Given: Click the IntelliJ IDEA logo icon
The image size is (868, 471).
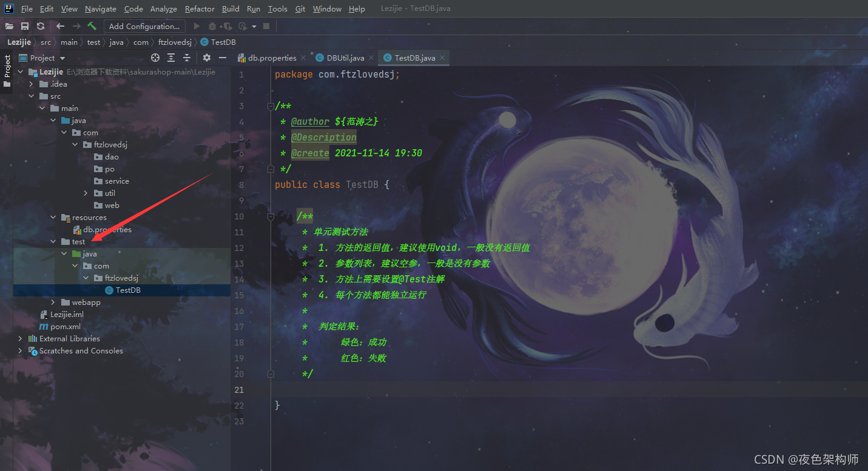Looking at the screenshot, I should (9, 8).
